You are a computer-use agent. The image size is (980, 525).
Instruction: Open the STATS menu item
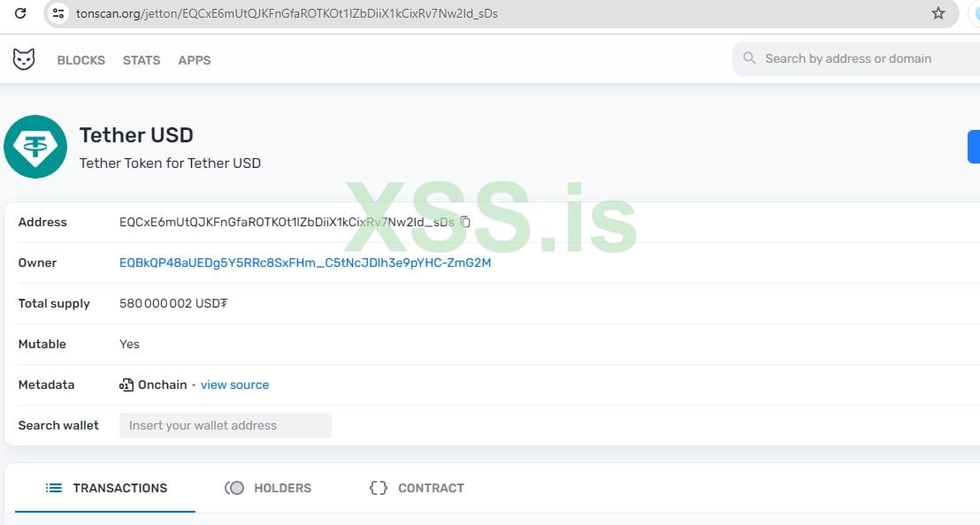pyautogui.click(x=142, y=60)
